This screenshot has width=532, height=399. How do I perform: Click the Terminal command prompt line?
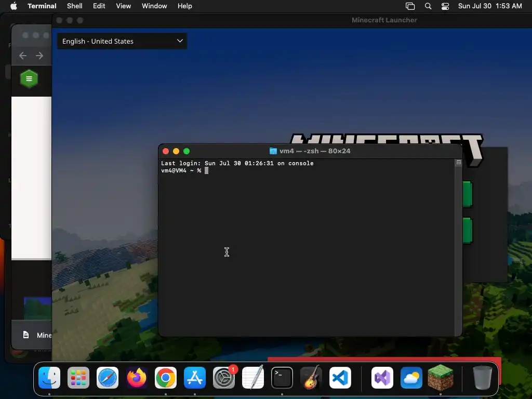[185, 170]
